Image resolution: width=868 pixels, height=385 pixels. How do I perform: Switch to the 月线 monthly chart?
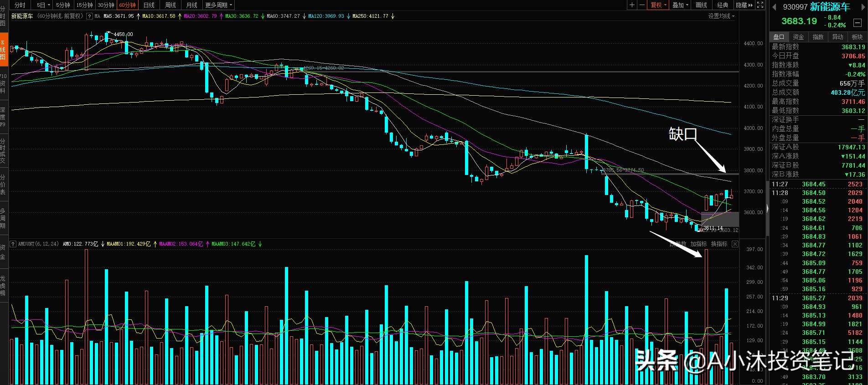click(x=192, y=5)
